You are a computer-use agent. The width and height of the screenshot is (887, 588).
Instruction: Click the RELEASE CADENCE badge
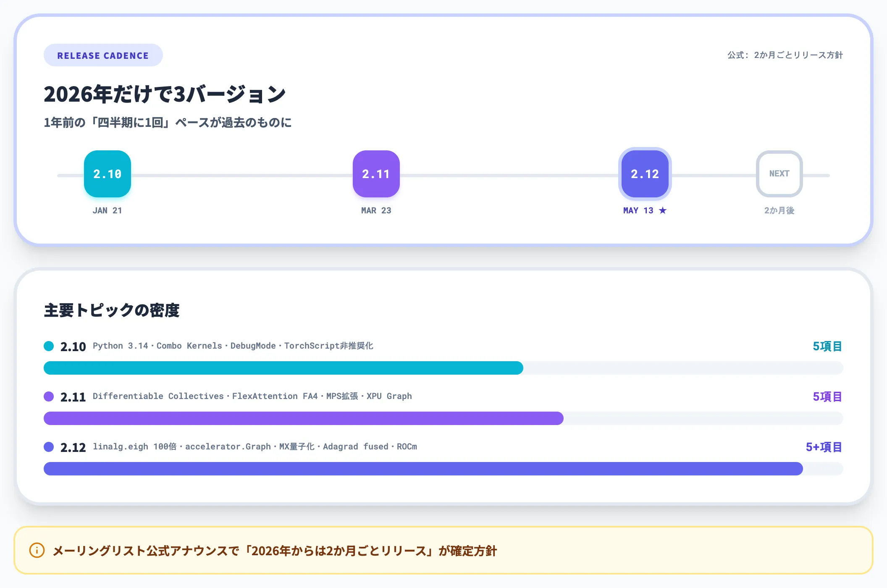pos(103,55)
